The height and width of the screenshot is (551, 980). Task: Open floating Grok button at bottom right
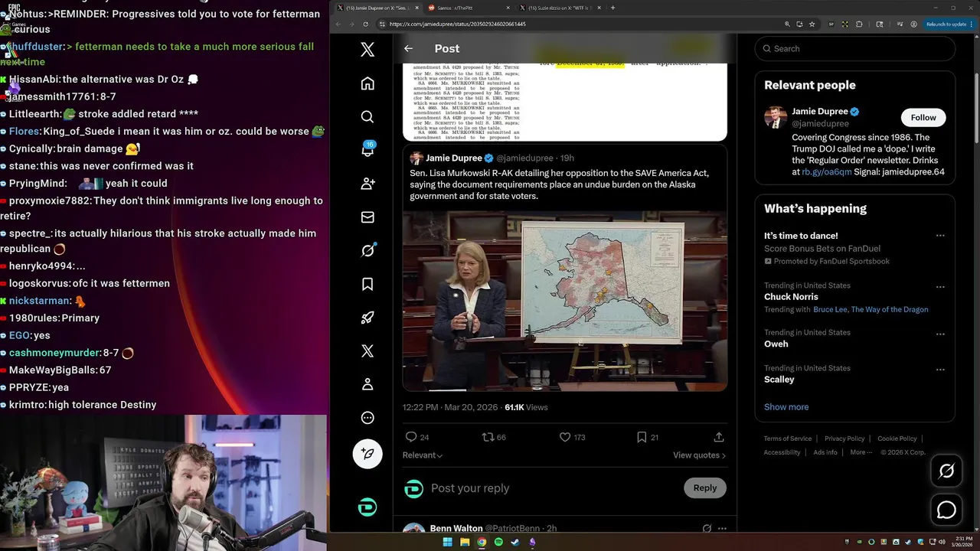946,471
